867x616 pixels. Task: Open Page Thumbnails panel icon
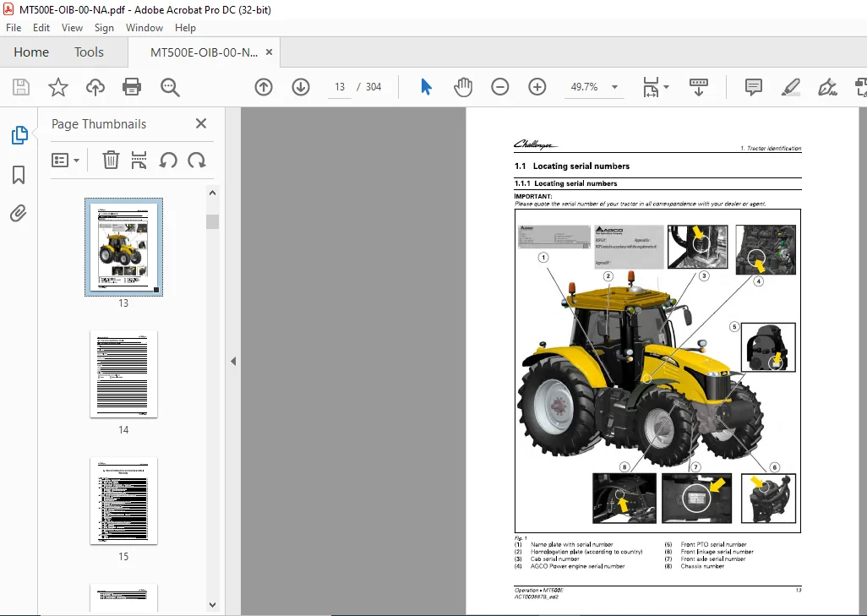pos(19,135)
